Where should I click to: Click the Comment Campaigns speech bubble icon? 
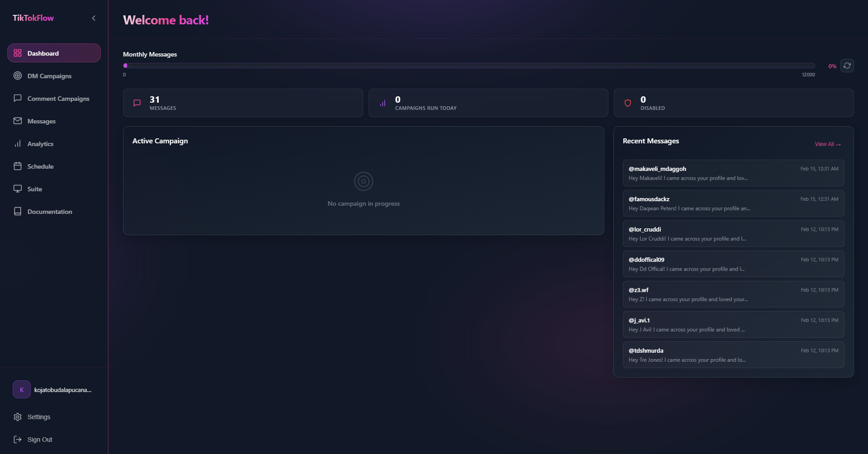(x=18, y=98)
